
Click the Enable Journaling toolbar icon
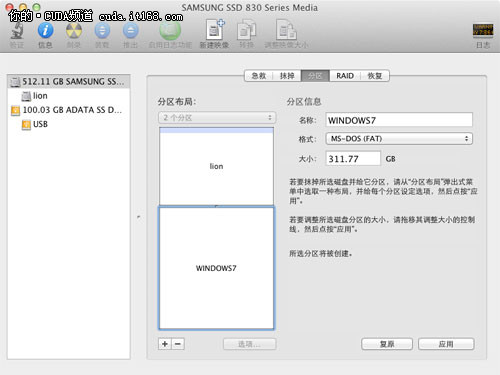[x=170, y=31]
